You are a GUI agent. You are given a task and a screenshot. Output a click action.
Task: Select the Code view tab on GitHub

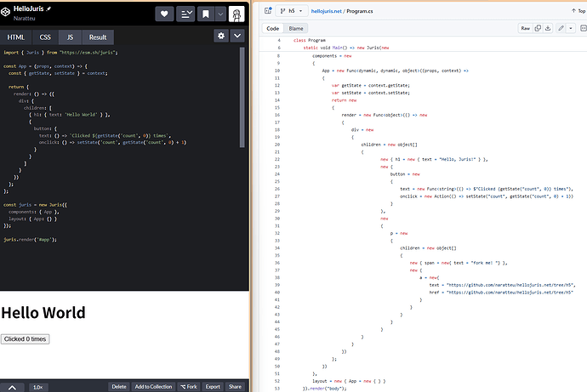point(272,28)
